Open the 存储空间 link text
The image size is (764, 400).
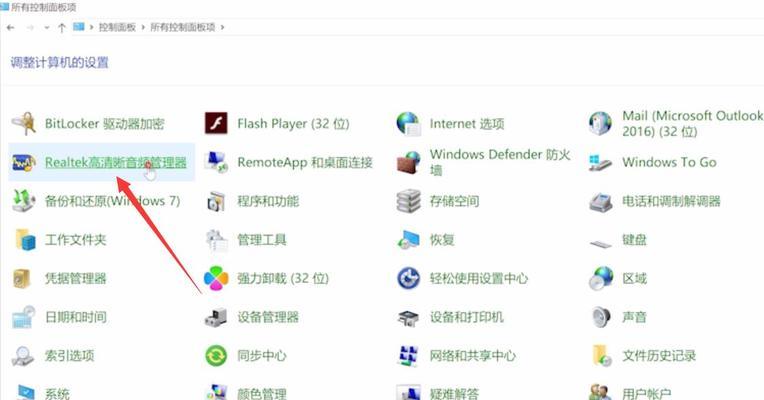click(x=454, y=201)
